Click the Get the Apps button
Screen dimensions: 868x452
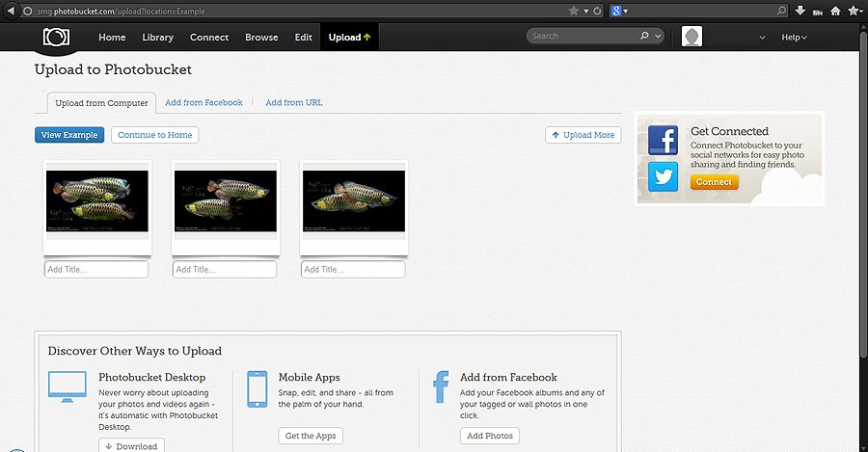click(311, 436)
